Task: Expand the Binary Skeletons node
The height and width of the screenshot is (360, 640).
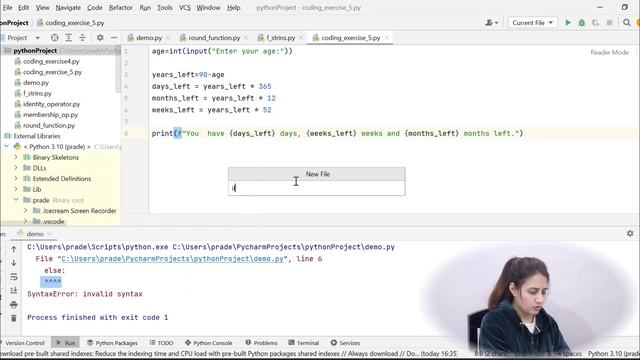Action: (x=16, y=157)
